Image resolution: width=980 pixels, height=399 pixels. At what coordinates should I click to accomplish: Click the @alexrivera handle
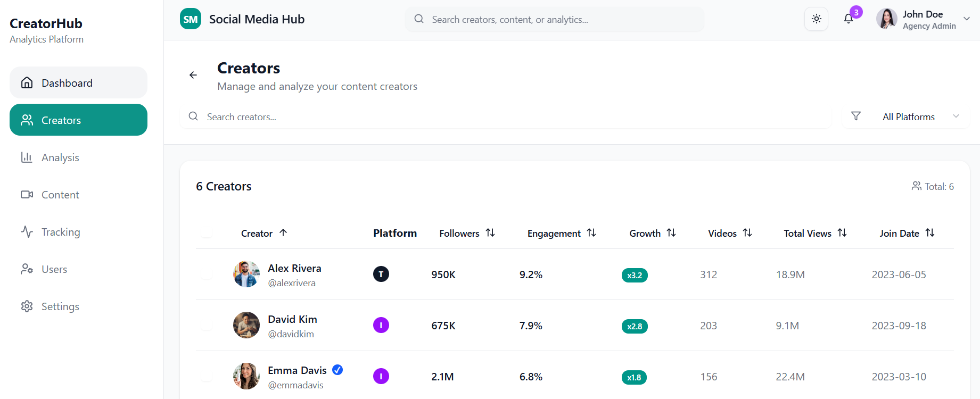tap(292, 283)
